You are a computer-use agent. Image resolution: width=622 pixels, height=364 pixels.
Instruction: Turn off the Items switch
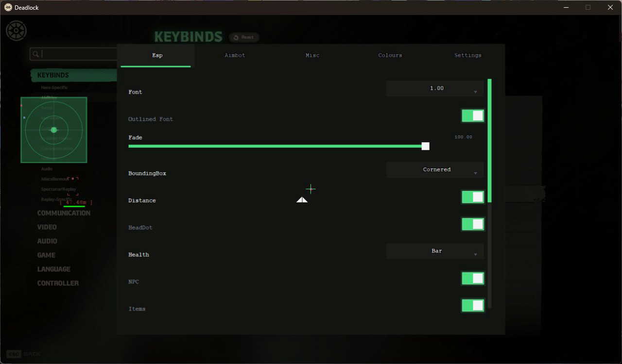(473, 305)
